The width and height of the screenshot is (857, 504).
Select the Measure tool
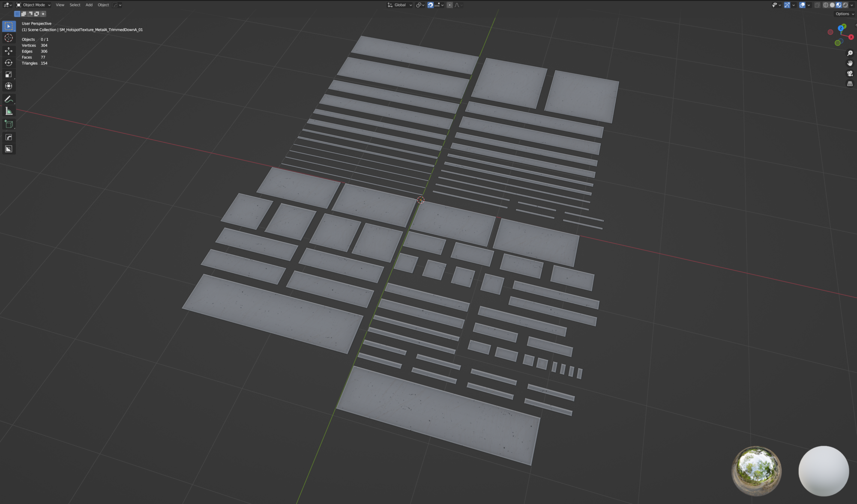click(x=9, y=111)
